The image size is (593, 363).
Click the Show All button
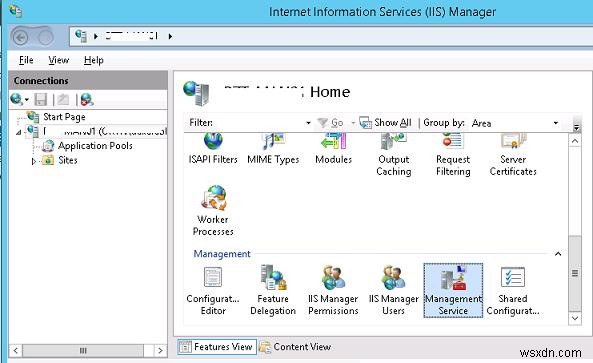(x=385, y=123)
